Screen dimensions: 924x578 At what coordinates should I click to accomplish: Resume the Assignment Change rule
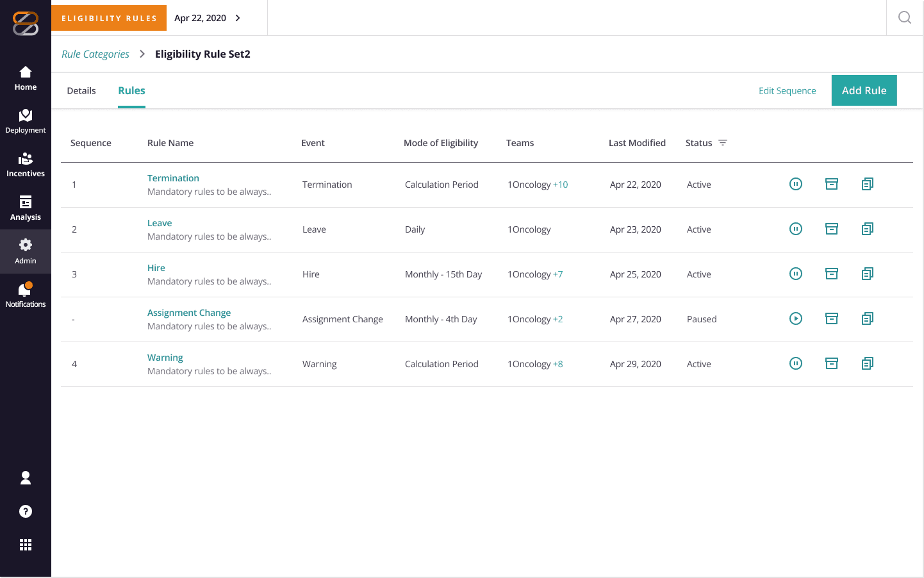(x=796, y=318)
